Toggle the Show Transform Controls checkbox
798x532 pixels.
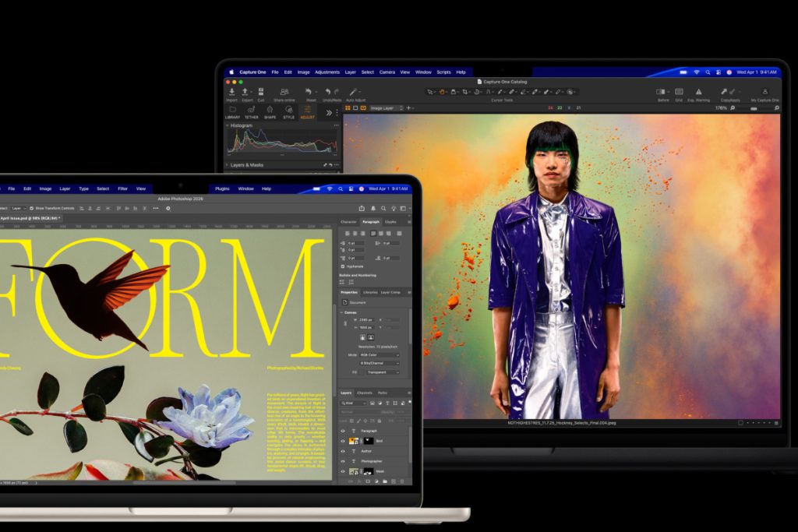31,208
